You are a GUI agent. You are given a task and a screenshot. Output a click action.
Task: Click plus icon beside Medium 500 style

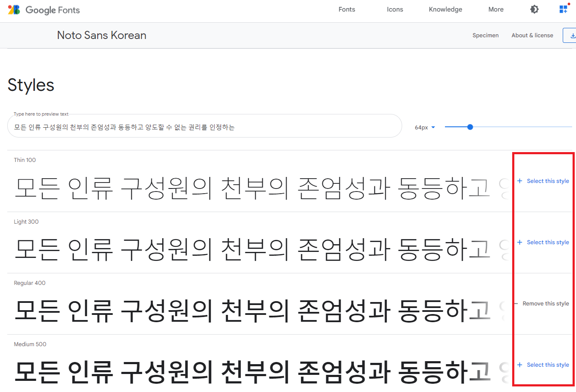point(519,365)
